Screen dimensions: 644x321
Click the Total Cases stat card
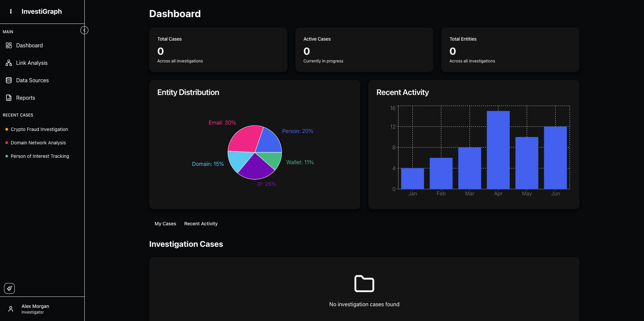point(218,50)
